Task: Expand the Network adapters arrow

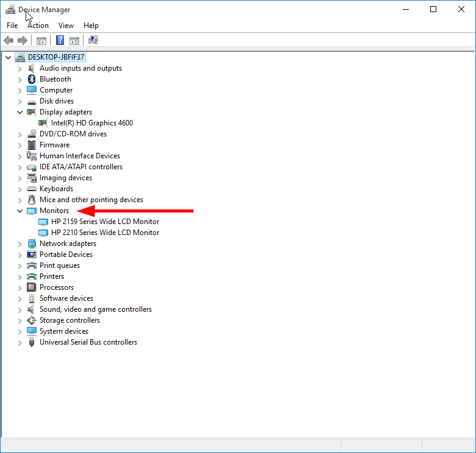Action: (x=20, y=244)
